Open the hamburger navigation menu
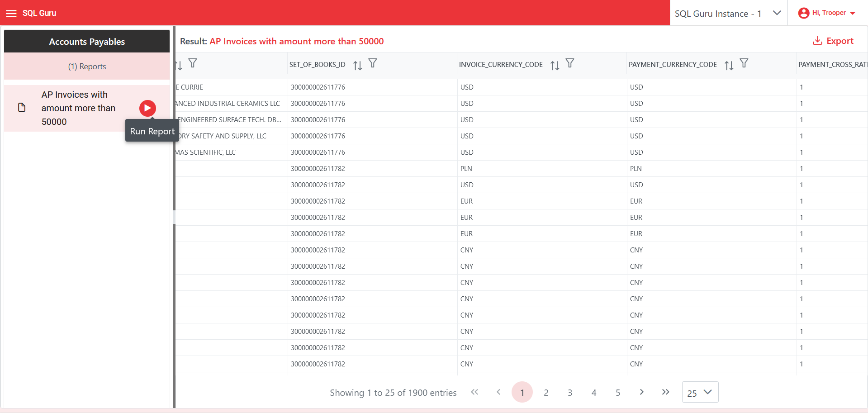The height and width of the screenshot is (413, 868). pos(11,13)
